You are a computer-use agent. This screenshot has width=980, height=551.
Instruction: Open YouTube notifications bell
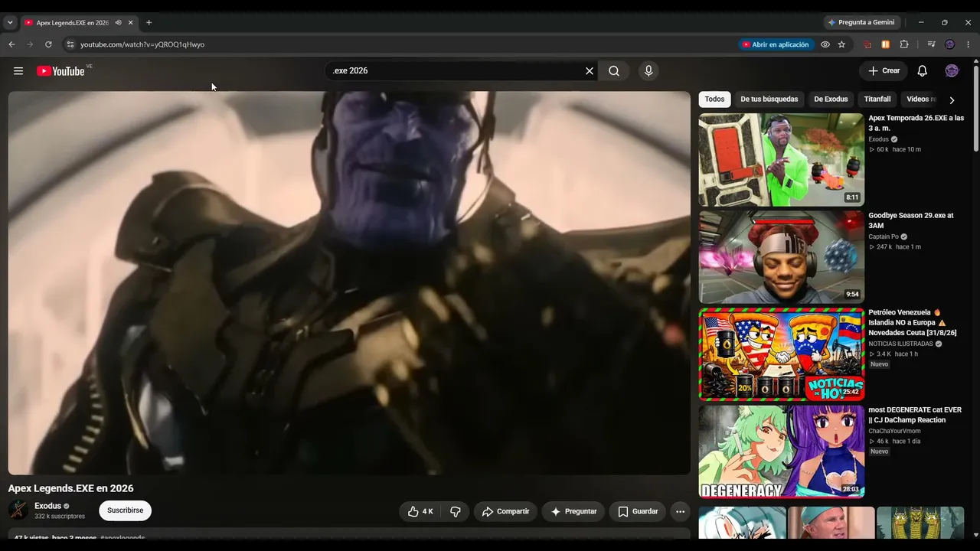923,71
